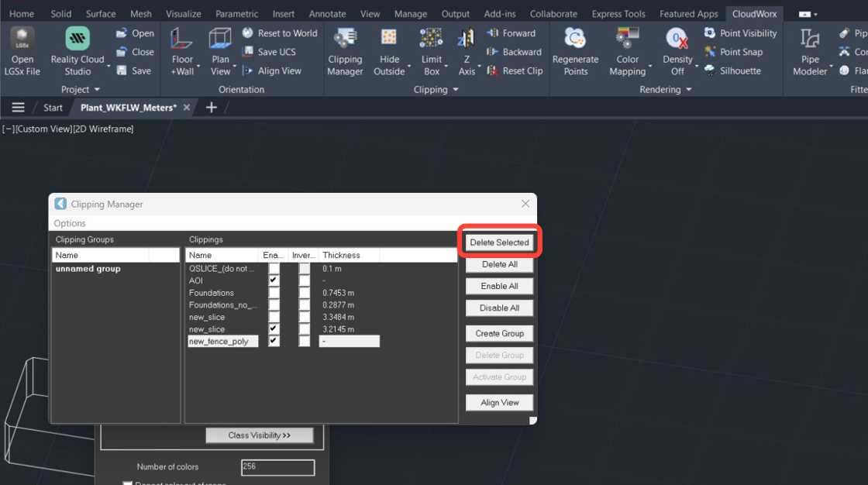This screenshot has height=485, width=868.
Task: Move clip Backward
Action: [x=515, y=52]
